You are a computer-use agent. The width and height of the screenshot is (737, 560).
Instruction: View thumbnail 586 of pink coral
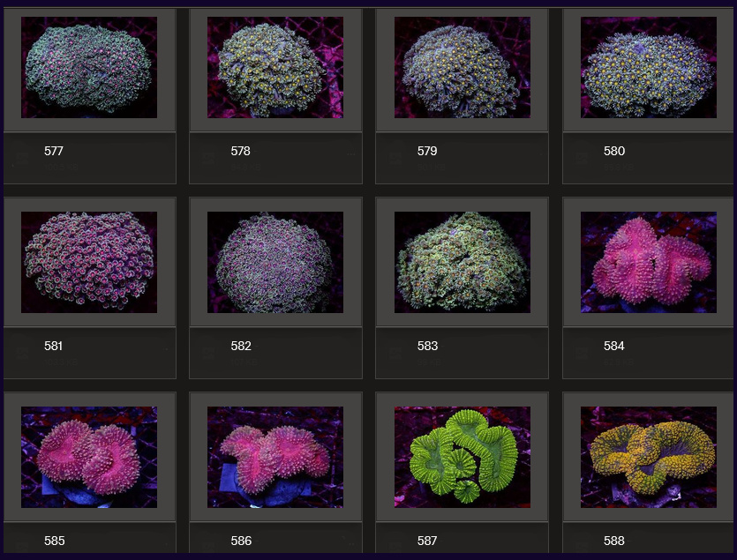coord(275,457)
